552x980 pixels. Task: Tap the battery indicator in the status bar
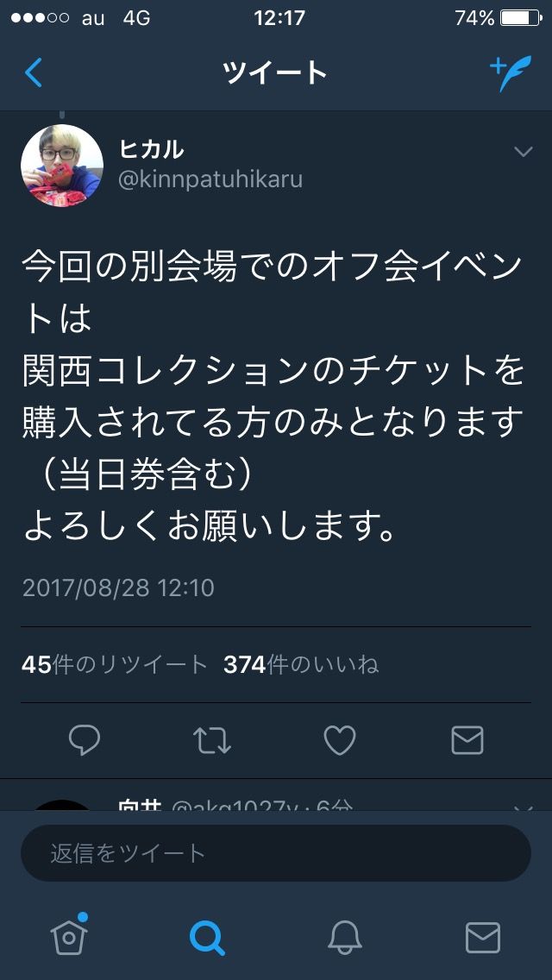coord(521,17)
